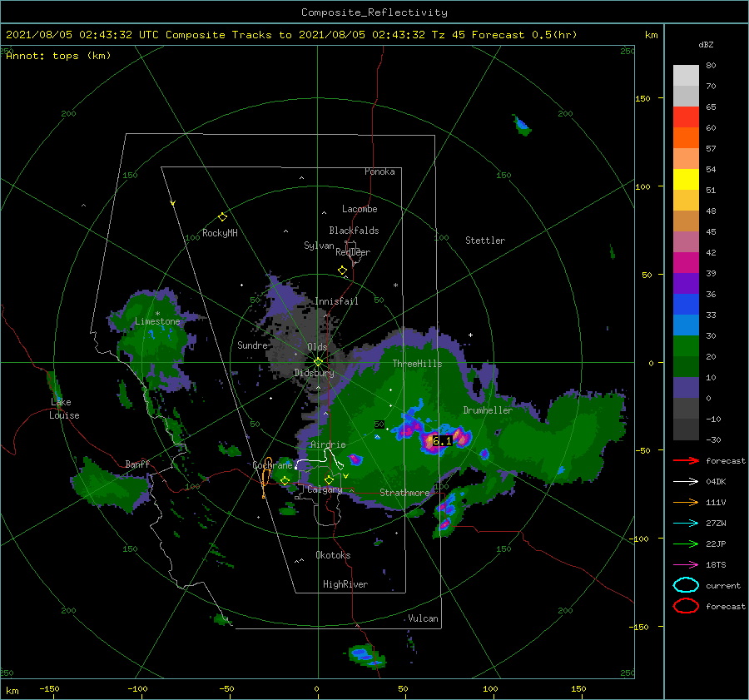The image size is (749, 700).
Task: Pick the yellow swatch between 51 and 54
Action: 686,180
